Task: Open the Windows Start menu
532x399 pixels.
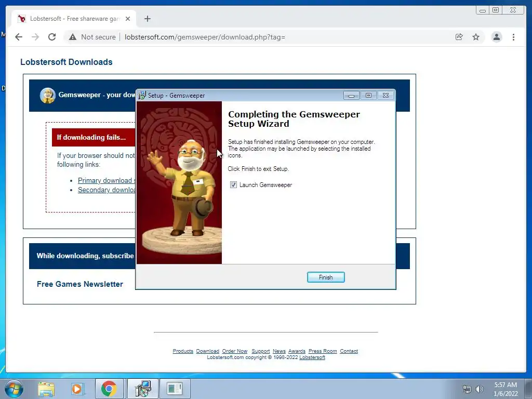Action: point(14,389)
